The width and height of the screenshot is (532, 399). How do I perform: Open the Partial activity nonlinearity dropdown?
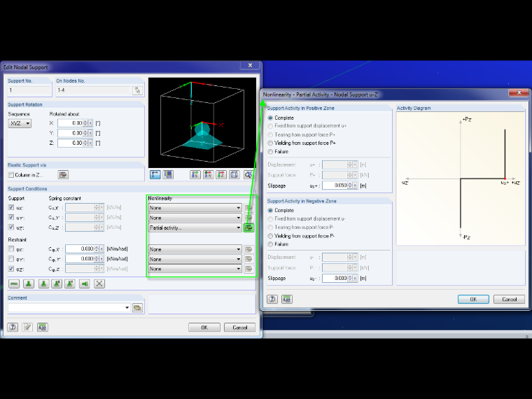tap(195, 227)
